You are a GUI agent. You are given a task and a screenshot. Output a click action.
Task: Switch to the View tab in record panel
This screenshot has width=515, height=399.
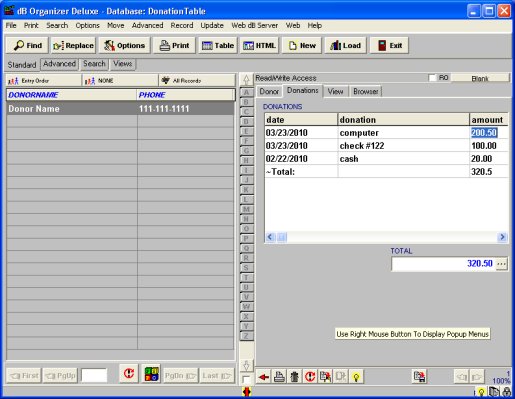(x=335, y=91)
